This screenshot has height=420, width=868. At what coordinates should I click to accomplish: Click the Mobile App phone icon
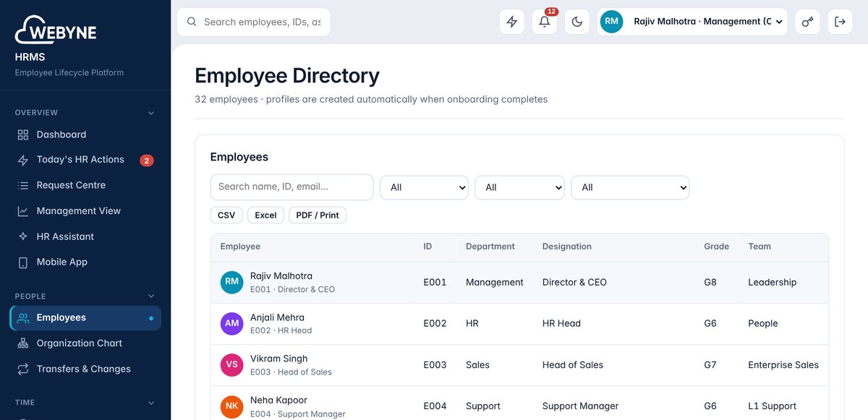coord(23,262)
